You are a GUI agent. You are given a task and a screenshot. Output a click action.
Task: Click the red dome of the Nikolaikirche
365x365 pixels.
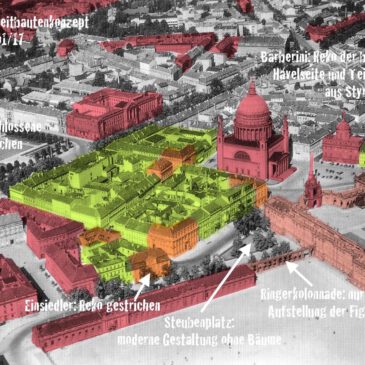[253, 108]
